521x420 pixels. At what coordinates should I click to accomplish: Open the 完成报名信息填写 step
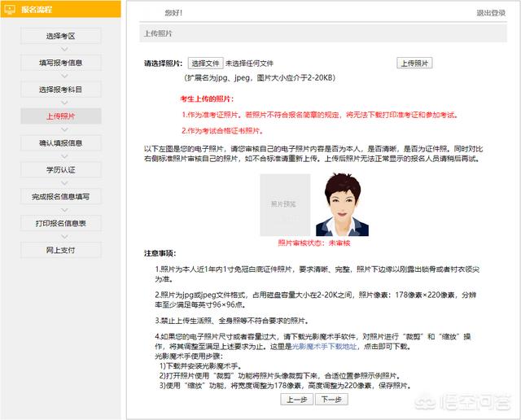pos(61,196)
